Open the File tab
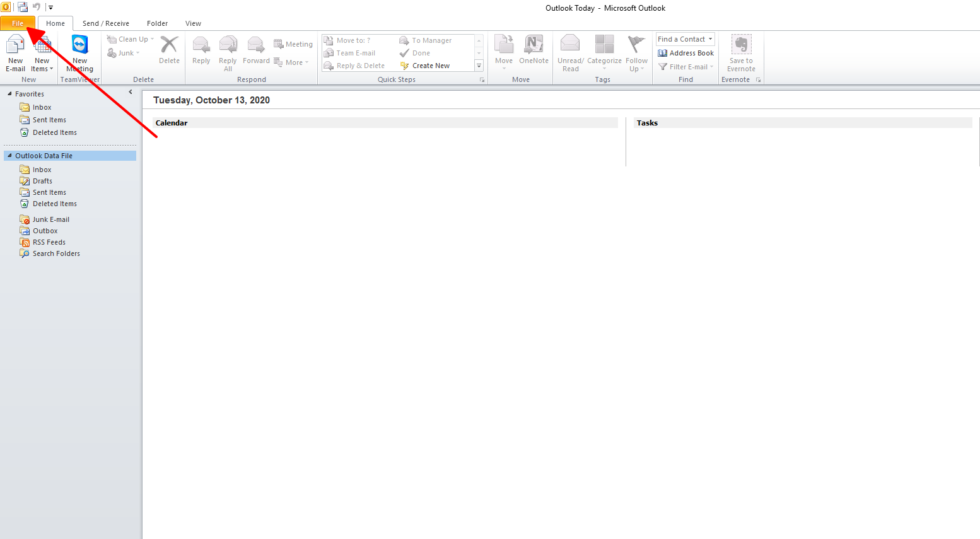 [18, 23]
